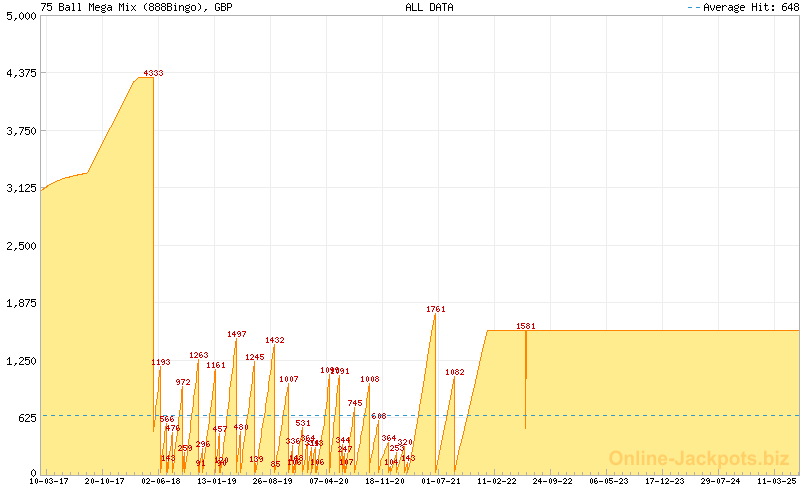Viewport: 800px width, 490px height.
Task: Click the 1581 spike value label
Action: click(526, 326)
